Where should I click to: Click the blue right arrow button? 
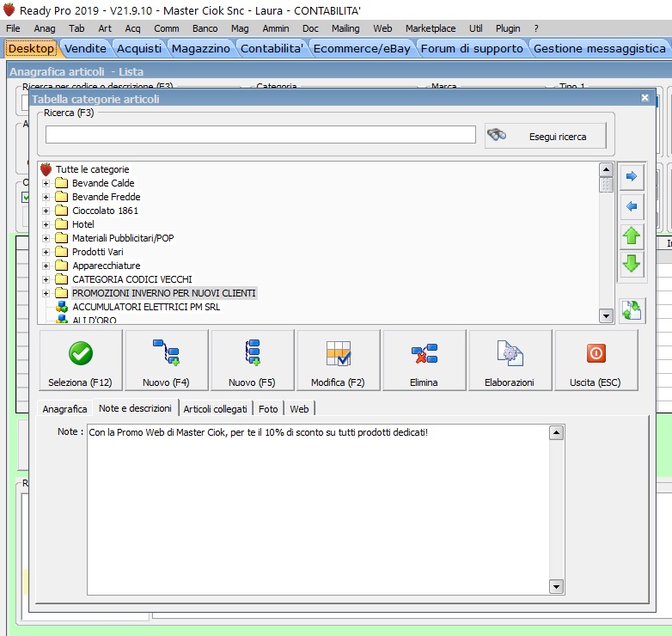click(x=632, y=176)
